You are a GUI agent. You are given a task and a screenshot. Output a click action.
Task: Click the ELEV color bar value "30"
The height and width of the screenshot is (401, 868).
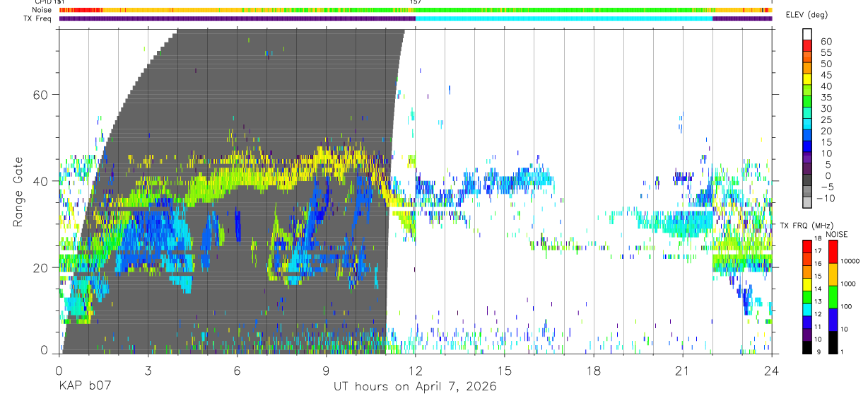click(x=825, y=109)
